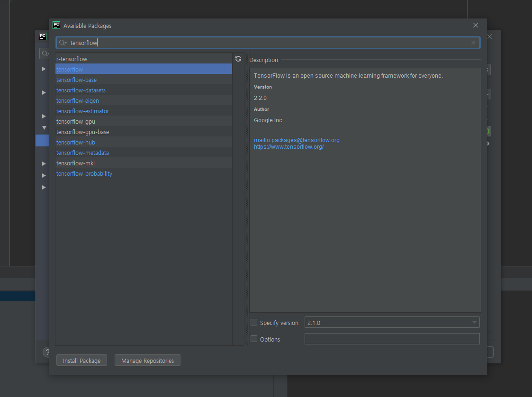This screenshot has height=397, width=532.
Task: Expand the first collapsed settings tree arrow
Action: click(44, 69)
